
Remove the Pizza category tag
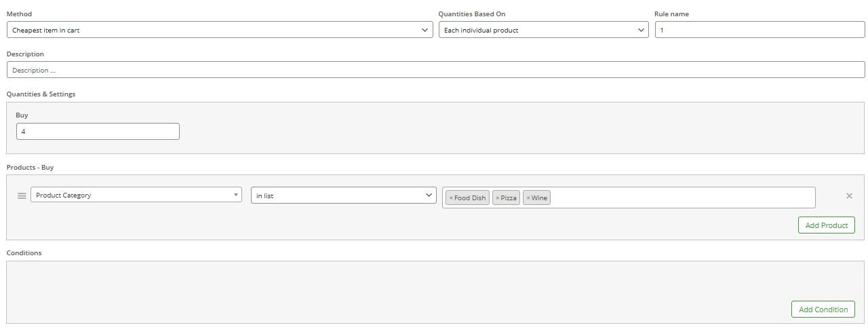tap(497, 198)
